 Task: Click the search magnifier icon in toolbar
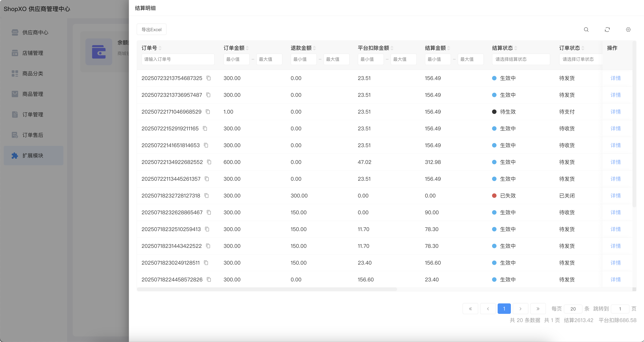(586, 29)
